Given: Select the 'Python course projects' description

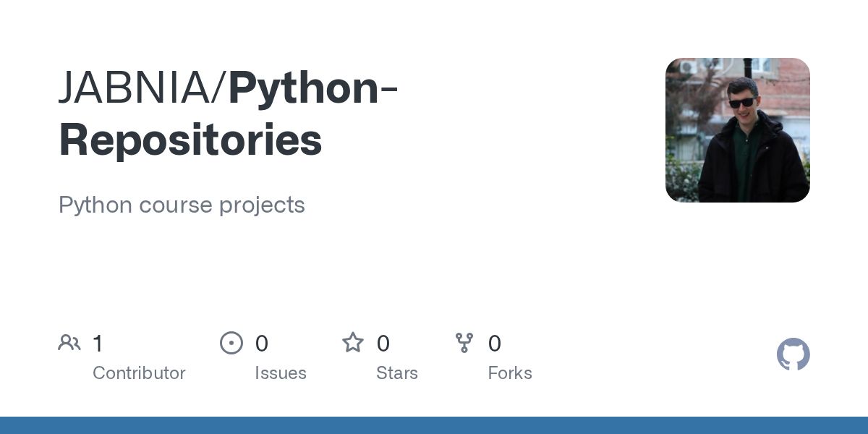Looking at the screenshot, I should pyautogui.click(x=182, y=205).
